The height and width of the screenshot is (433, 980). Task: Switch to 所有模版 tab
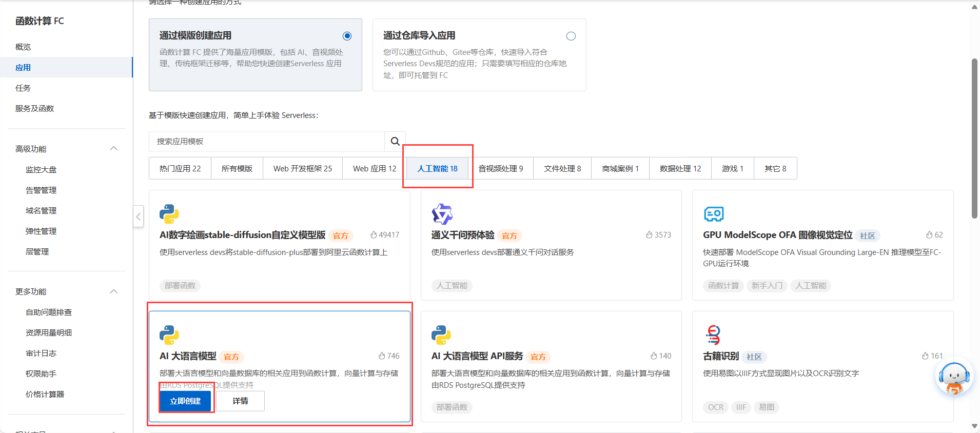pos(237,168)
